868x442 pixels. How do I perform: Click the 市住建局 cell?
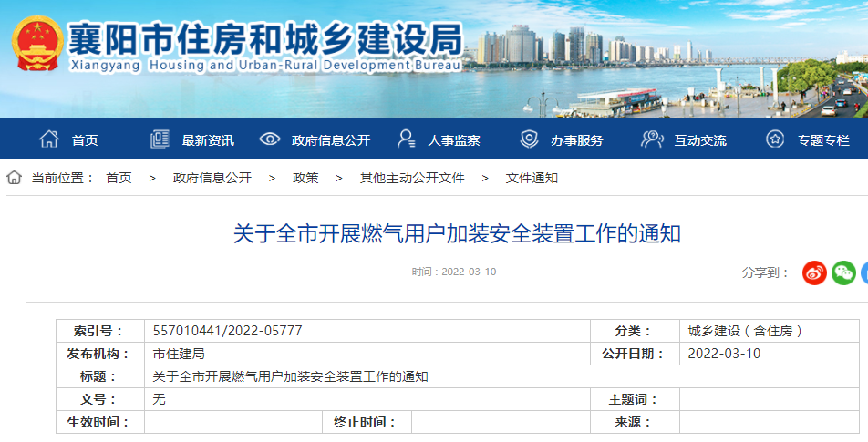tap(367, 354)
